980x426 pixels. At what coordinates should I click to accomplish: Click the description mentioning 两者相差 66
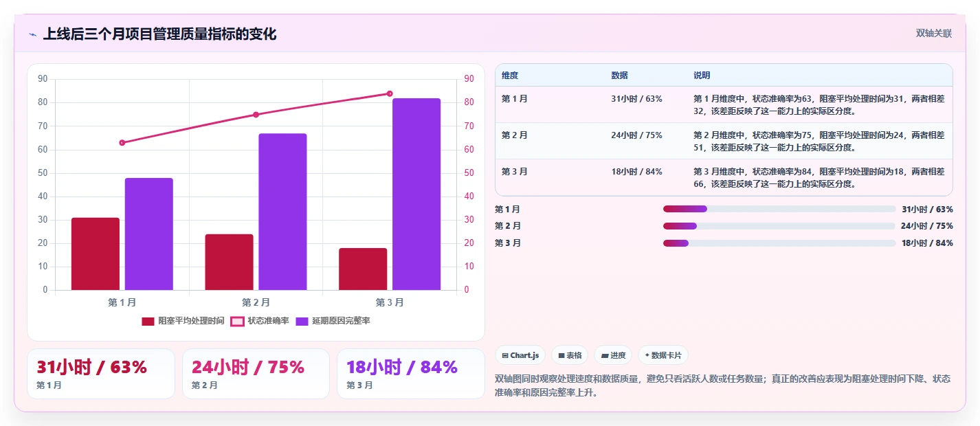pos(819,177)
